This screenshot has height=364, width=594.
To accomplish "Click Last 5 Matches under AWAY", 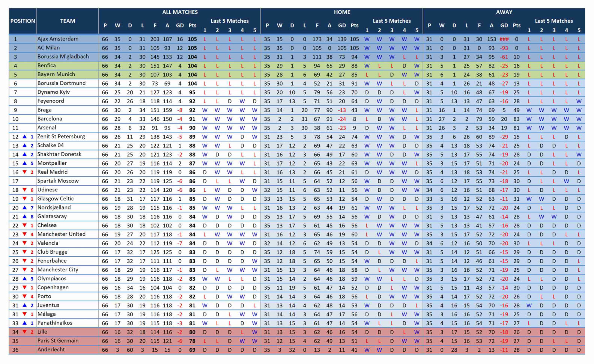I will point(554,21).
